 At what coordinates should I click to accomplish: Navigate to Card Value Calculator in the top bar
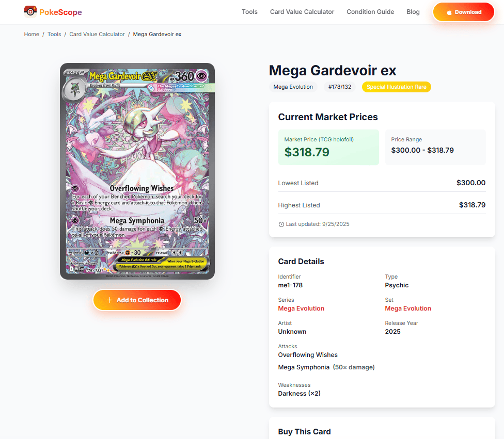[x=302, y=11]
